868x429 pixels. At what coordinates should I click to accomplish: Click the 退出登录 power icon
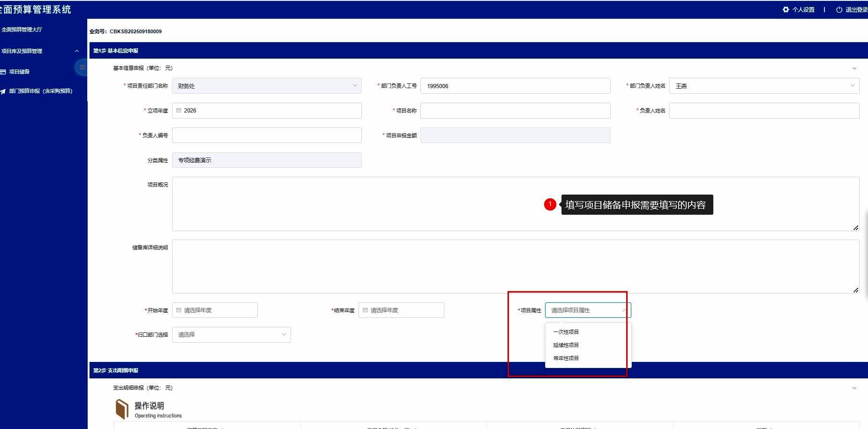pos(839,9)
